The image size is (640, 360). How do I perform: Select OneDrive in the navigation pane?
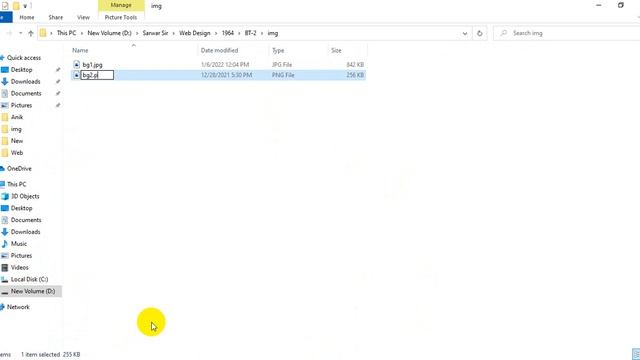19,169
